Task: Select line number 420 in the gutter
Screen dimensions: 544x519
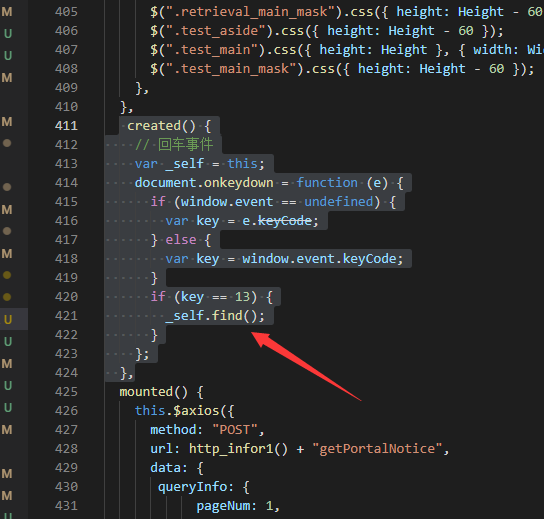Action: pos(66,297)
